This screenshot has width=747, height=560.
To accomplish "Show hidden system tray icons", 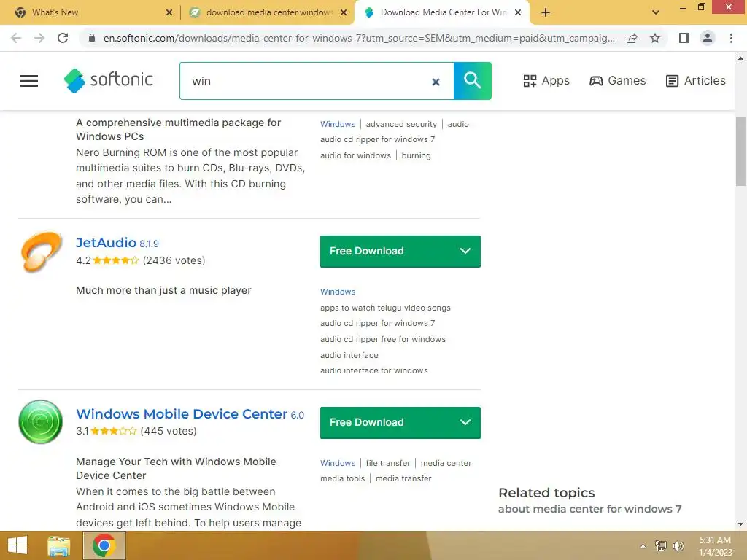I will coord(643,546).
